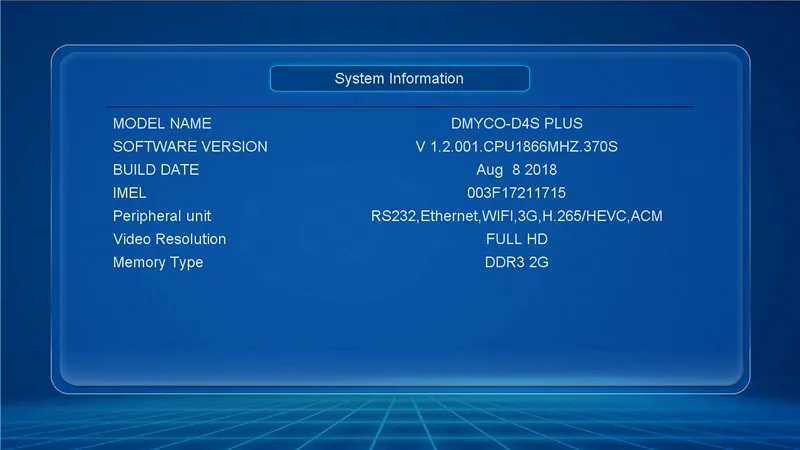Select the Memory Type label
This screenshot has width=800, height=450.
pos(158,263)
